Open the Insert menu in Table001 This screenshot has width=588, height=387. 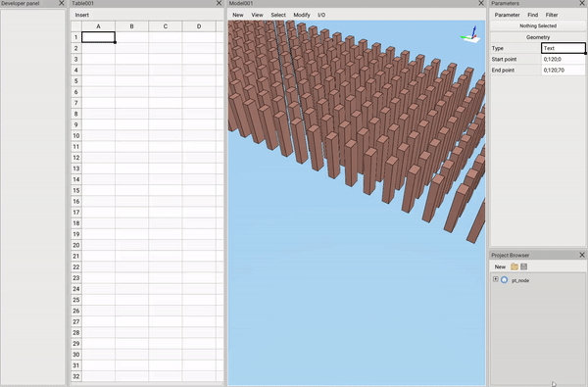pyautogui.click(x=81, y=15)
